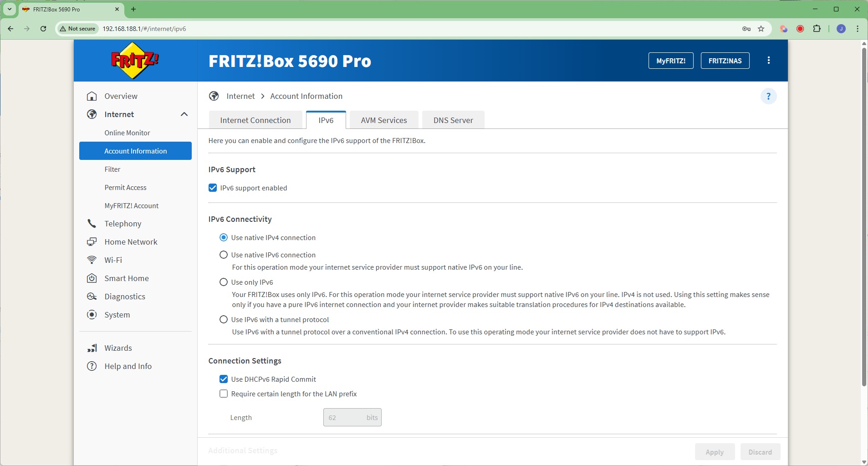Open the browser tab search dropdown

click(9, 9)
